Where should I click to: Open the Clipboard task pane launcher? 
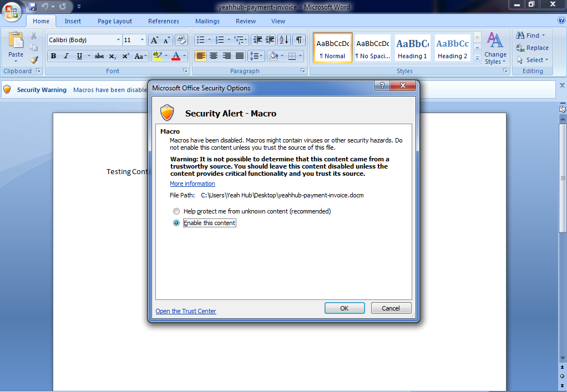tap(38, 70)
